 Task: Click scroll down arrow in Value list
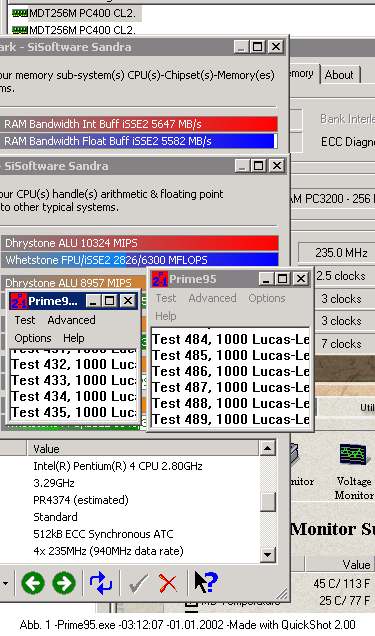(x=268, y=554)
